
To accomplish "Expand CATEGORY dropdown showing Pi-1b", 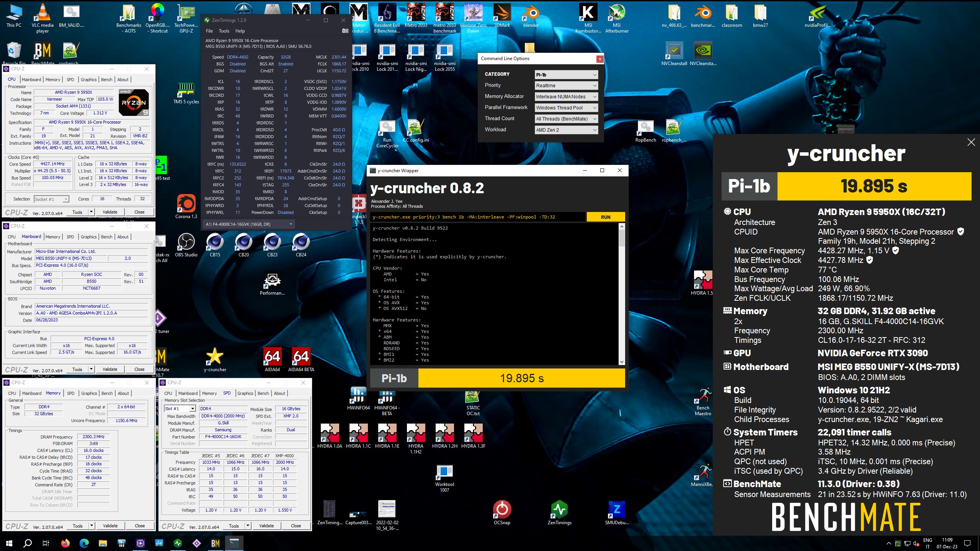I will (x=566, y=75).
